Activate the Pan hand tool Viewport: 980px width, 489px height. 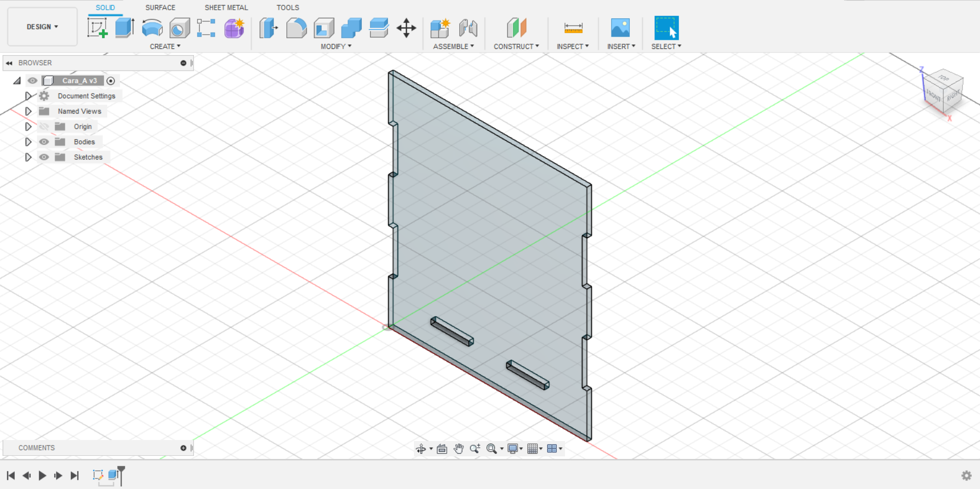point(459,449)
